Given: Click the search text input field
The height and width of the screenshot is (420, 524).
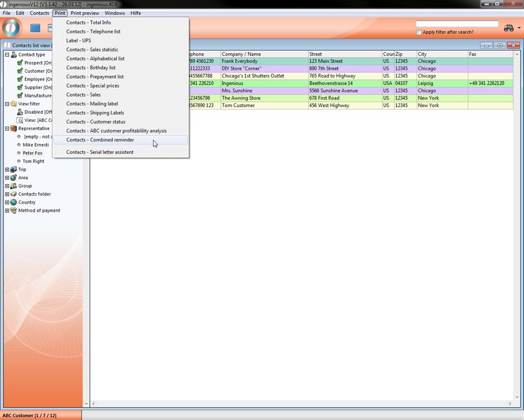Looking at the screenshot, I should 457,24.
